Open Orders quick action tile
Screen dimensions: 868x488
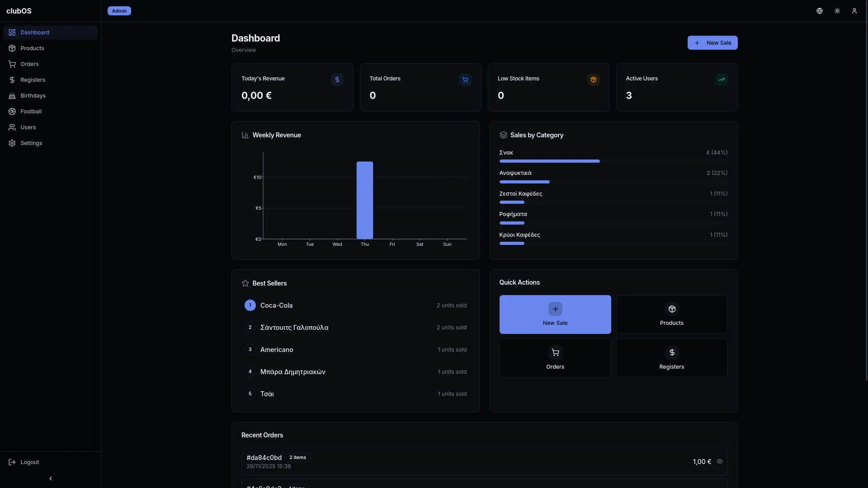point(555,358)
